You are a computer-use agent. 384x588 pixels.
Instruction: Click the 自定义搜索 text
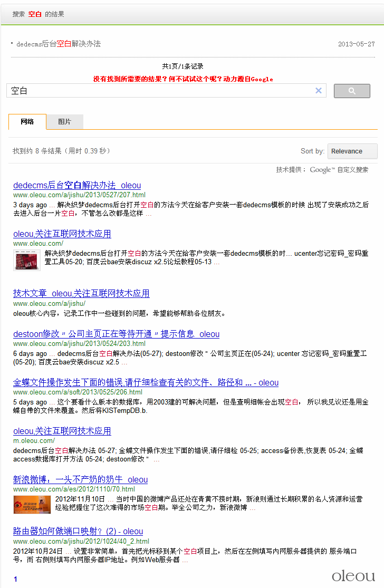tap(352, 170)
